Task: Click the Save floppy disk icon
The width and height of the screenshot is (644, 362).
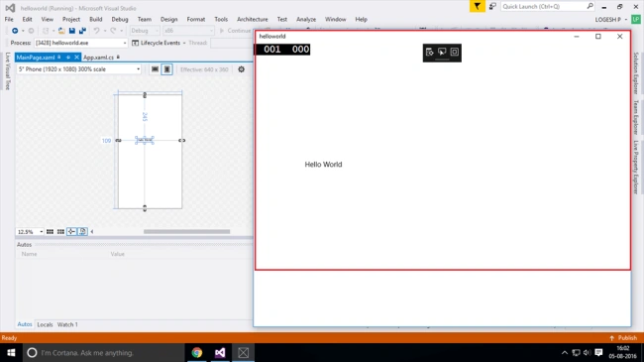Action: [x=72, y=31]
